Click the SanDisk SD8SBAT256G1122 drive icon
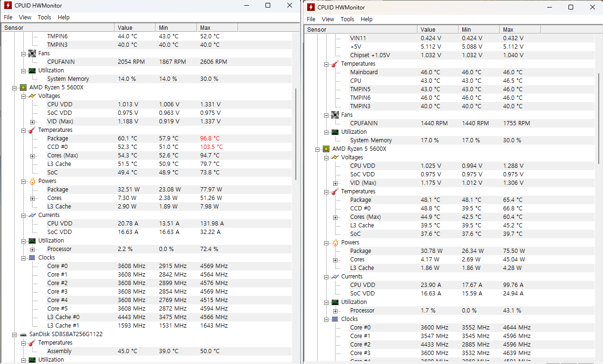The image size is (603, 364). pos(23,334)
